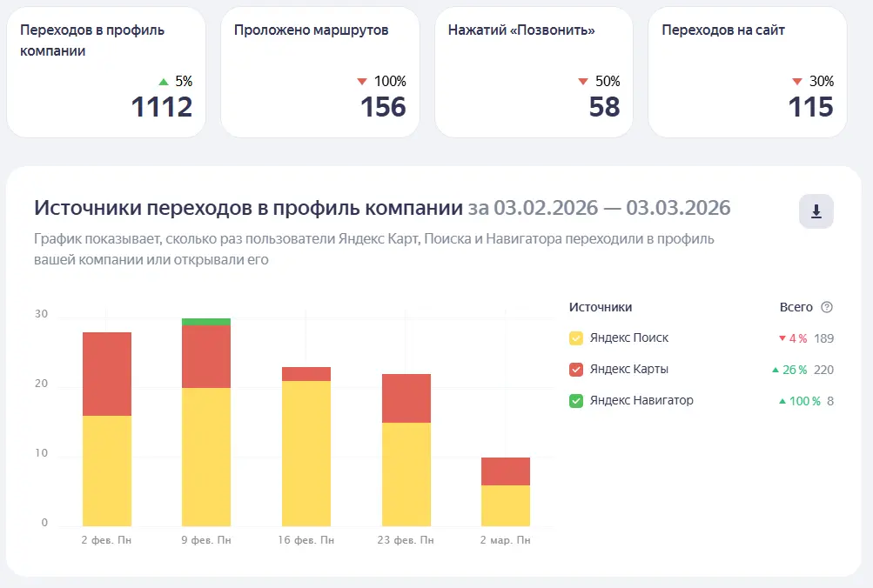Click the date range 03.02.2026 — 03.03.2026
Screen dimensions: 873x588
click(x=599, y=208)
